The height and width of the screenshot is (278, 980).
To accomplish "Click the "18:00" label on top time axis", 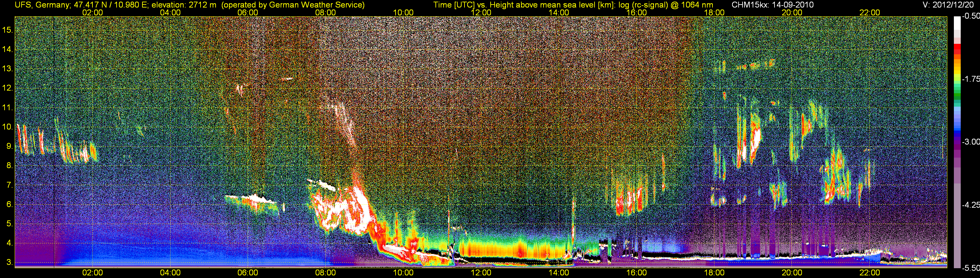I will point(714,12).
